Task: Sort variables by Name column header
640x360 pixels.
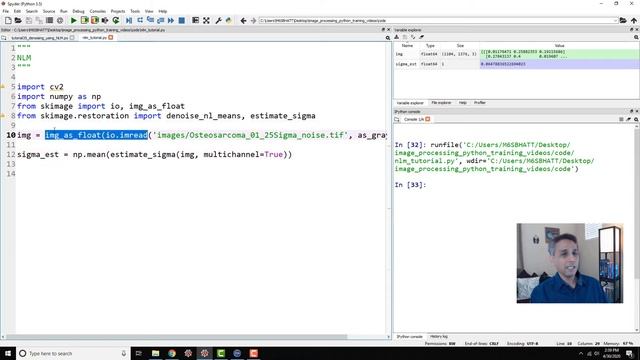Action: click(x=407, y=46)
